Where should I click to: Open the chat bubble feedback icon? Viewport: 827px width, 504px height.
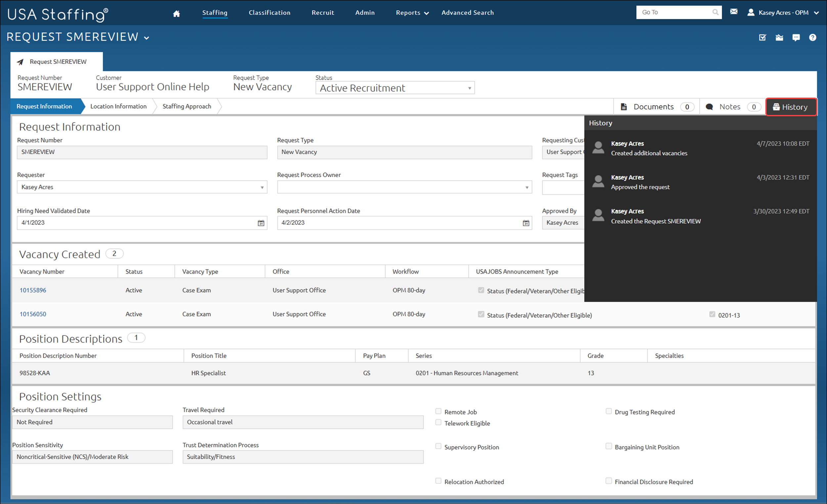796,38
